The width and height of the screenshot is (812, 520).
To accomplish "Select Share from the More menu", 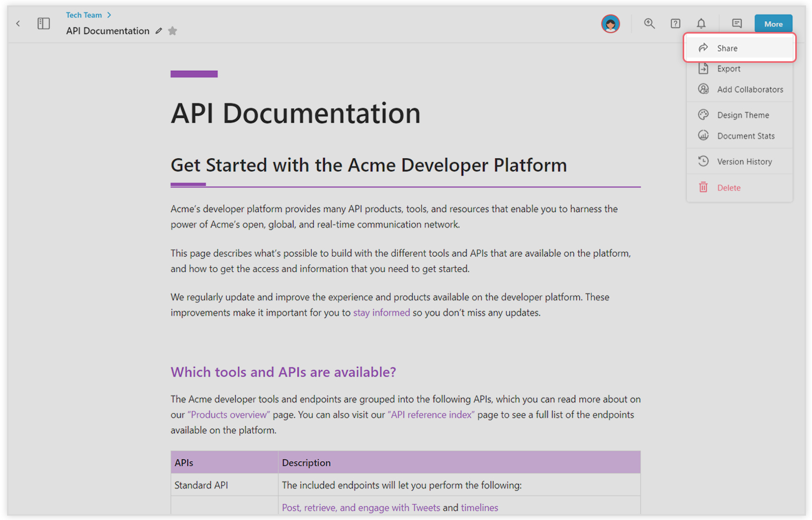I will coord(739,48).
